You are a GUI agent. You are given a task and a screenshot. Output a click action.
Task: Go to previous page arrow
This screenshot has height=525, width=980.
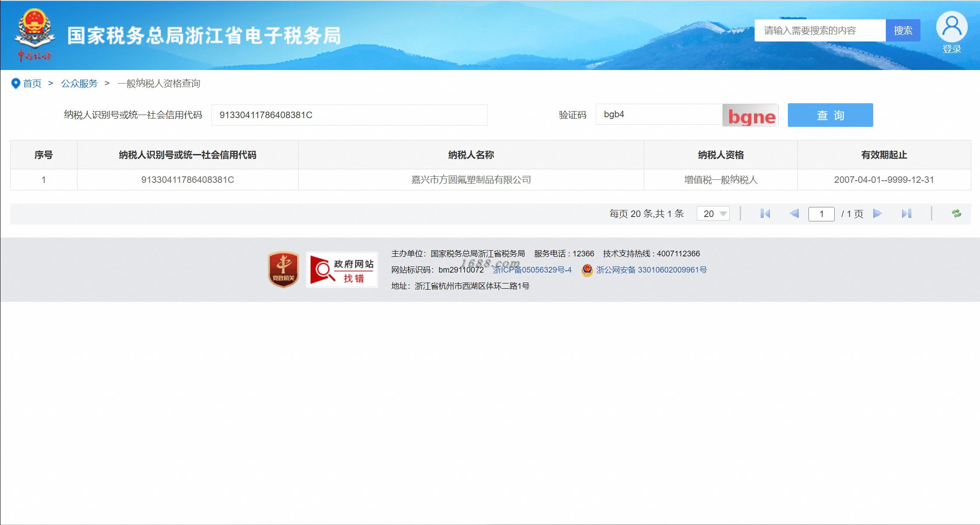point(794,213)
